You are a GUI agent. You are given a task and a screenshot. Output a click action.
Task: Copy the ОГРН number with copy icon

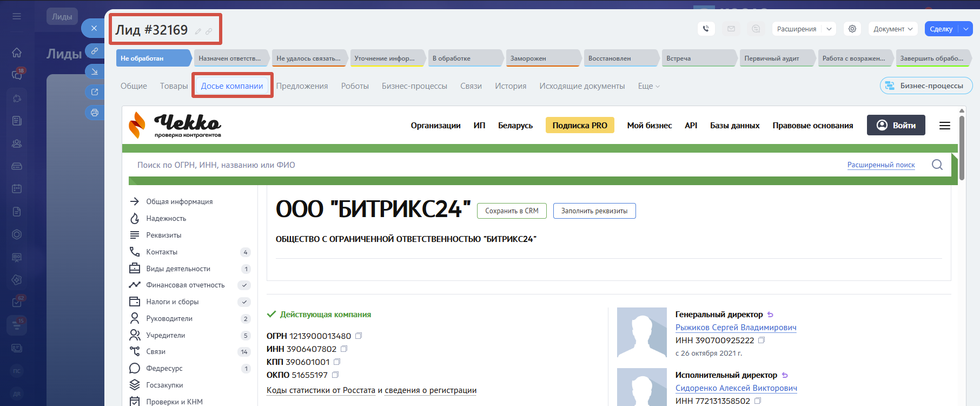pyautogui.click(x=359, y=336)
